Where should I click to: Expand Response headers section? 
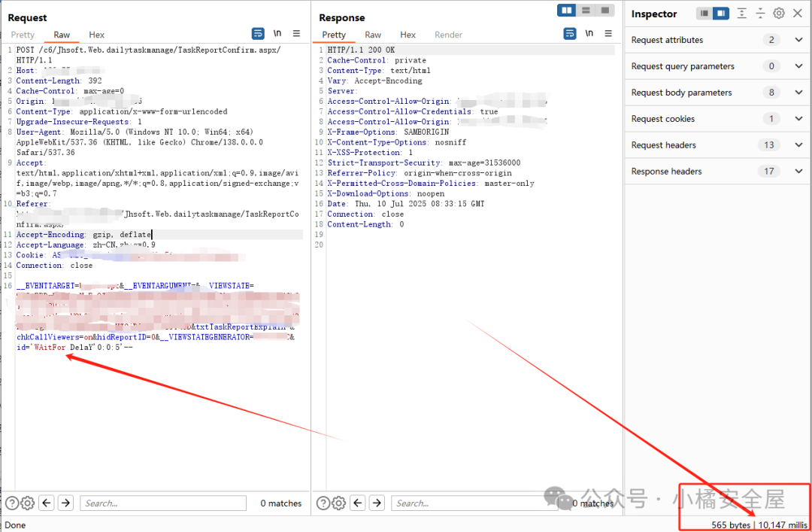tap(798, 172)
